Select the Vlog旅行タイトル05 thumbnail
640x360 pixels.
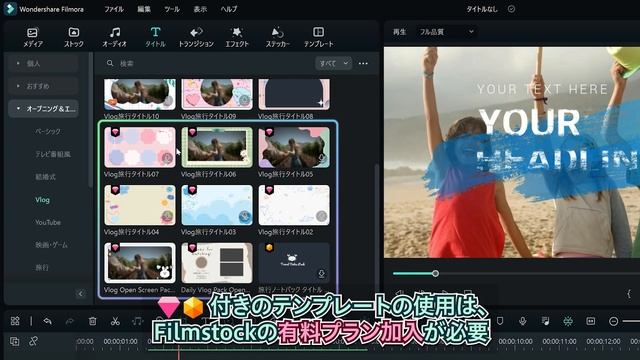(x=294, y=147)
